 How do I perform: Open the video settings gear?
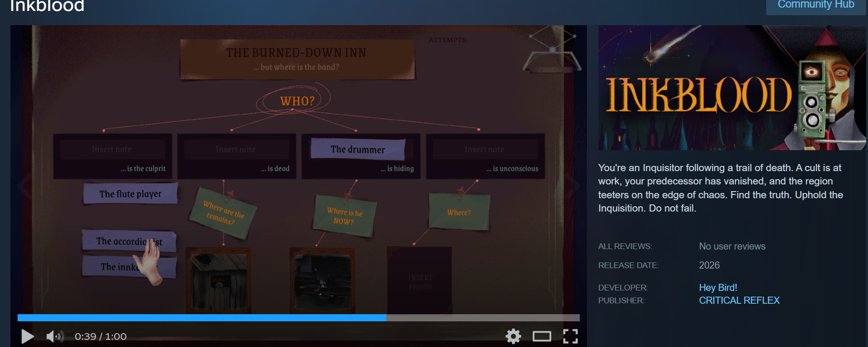point(513,337)
